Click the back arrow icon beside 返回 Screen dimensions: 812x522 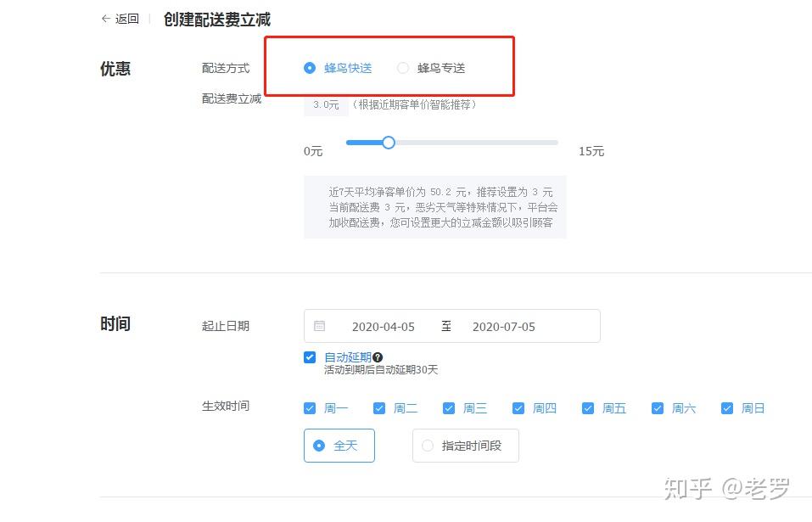coord(106,19)
